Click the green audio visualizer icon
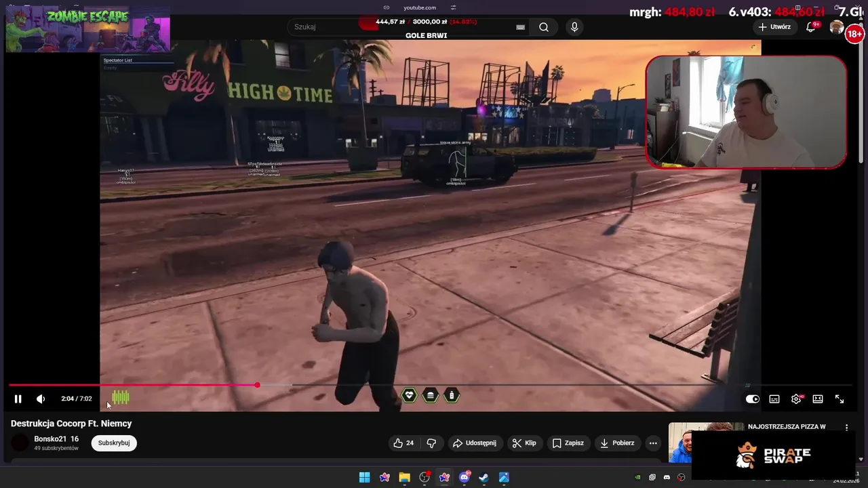Viewport: 868px width, 488px height. pyautogui.click(x=121, y=398)
